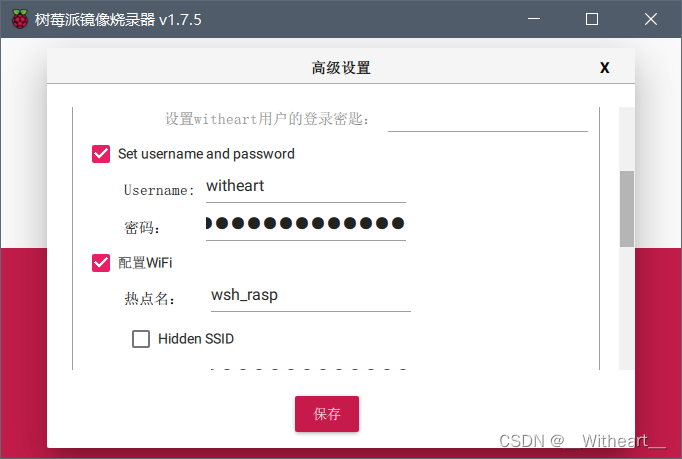This screenshot has width=682, height=459.
Task: Click scrollbar track above the thumb
Action: pos(627,139)
